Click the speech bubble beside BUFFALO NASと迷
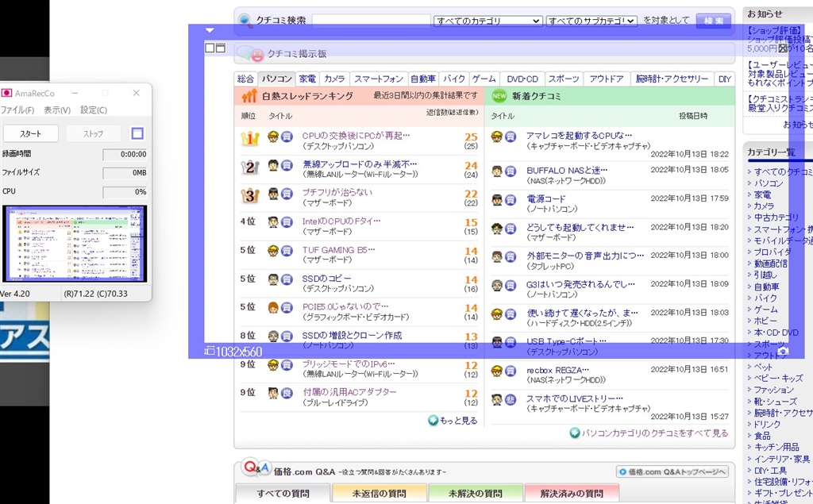This screenshot has width=813, height=504. click(511, 171)
